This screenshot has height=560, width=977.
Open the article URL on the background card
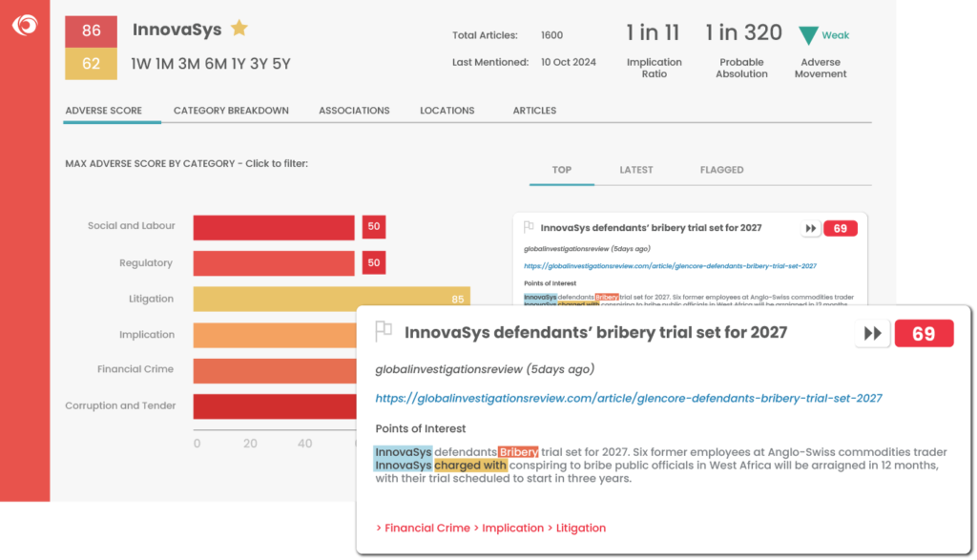click(670, 266)
